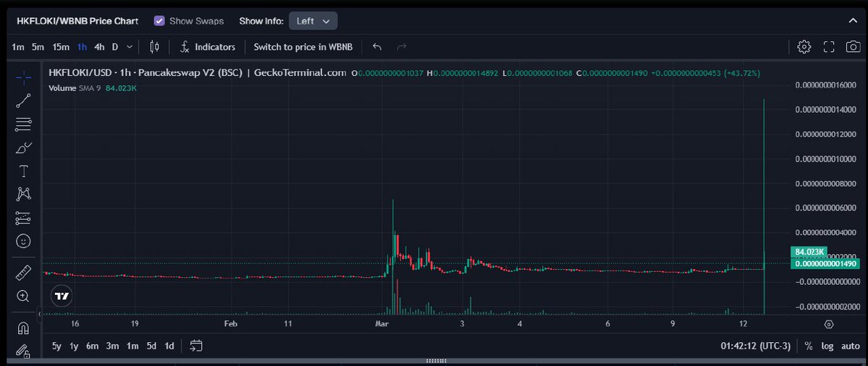Set date range to 1m at bottom
This screenshot has height=366, width=868.
(x=132, y=346)
